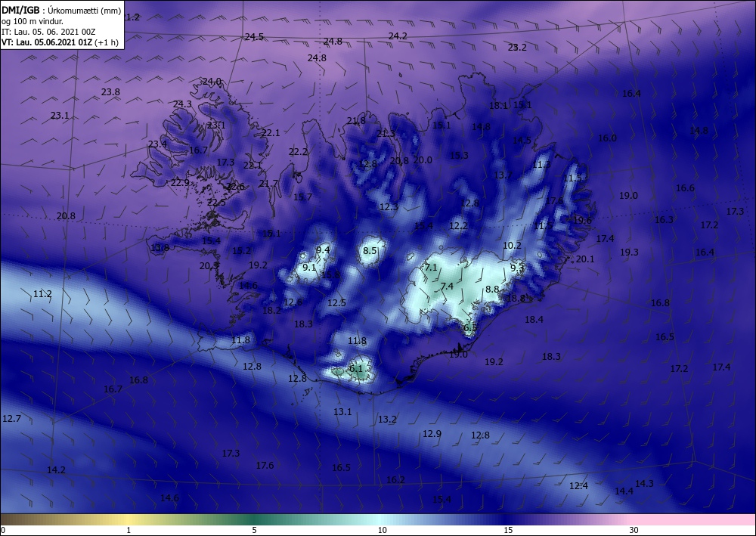Click the legend tick label '1'
756x536 pixels.
(129, 530)
